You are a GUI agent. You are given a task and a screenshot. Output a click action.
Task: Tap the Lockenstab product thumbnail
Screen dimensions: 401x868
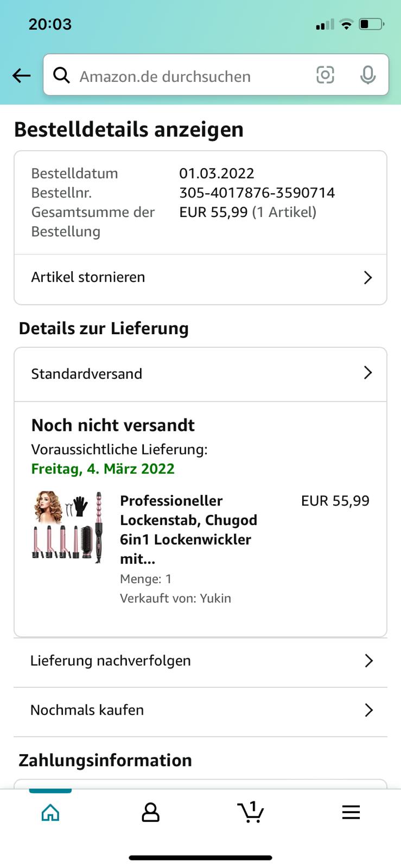point(68,527)
